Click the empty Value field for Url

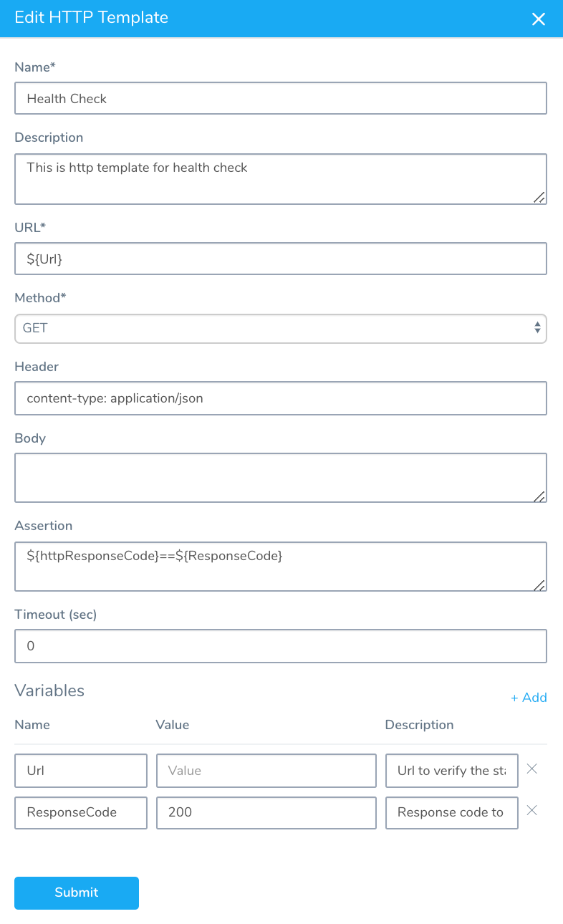[266, 771]
